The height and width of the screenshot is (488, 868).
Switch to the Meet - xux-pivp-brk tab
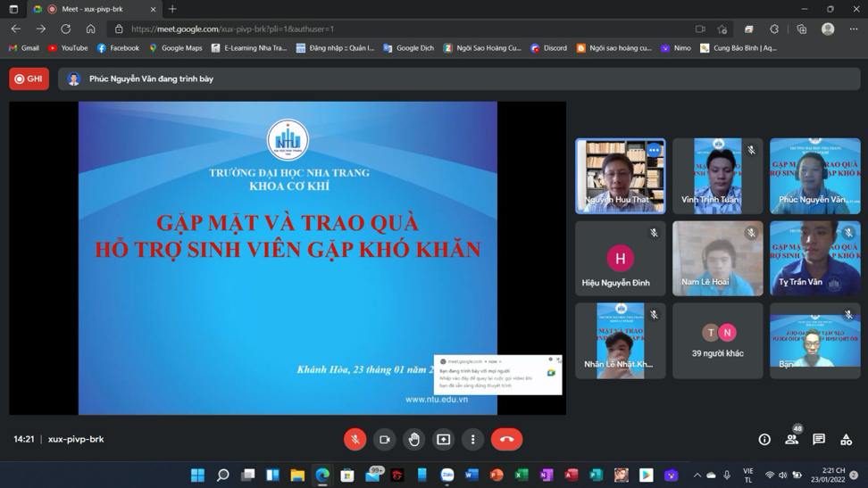click(92, 9)
